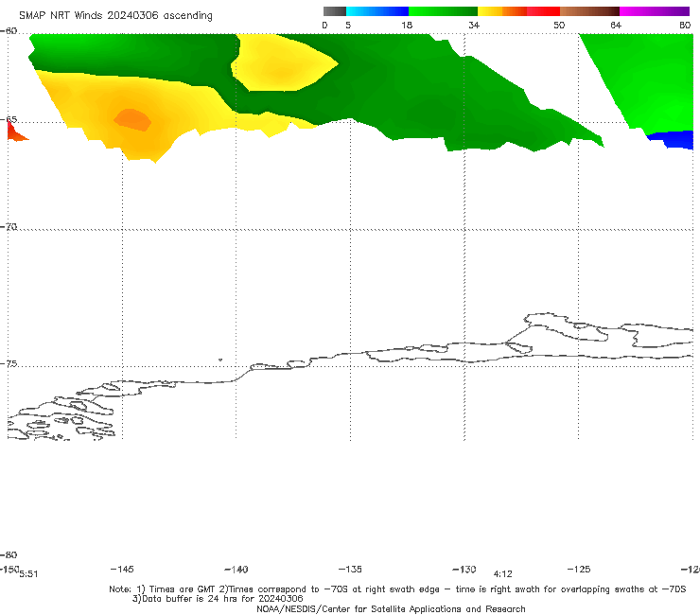The width and height of the screenshot is (700, 615).
Task: Click the note line beginning 'Note: 1) Times are GMT'
Action: [x=397, y=589]
